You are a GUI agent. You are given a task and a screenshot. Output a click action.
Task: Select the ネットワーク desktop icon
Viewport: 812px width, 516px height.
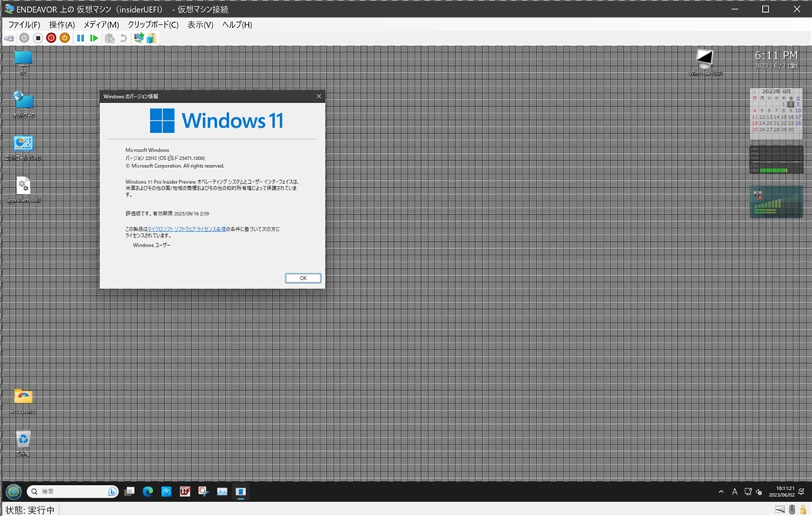pyautogui.click(x=23, y=105)
